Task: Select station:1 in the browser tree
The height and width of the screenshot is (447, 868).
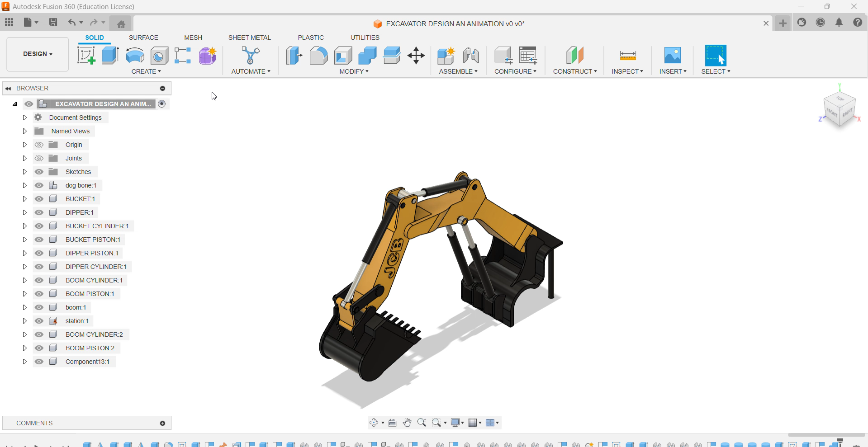Action: [x=77, y=321]
